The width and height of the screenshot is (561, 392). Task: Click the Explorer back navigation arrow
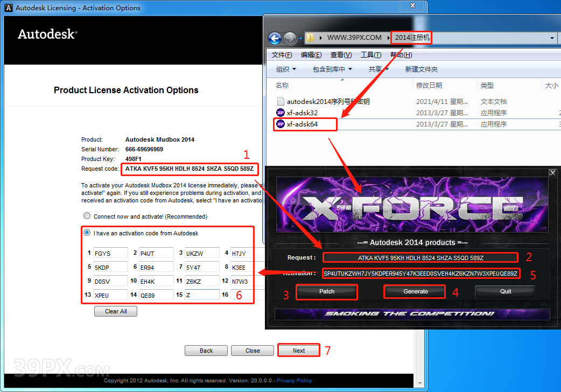coord(275,38)
